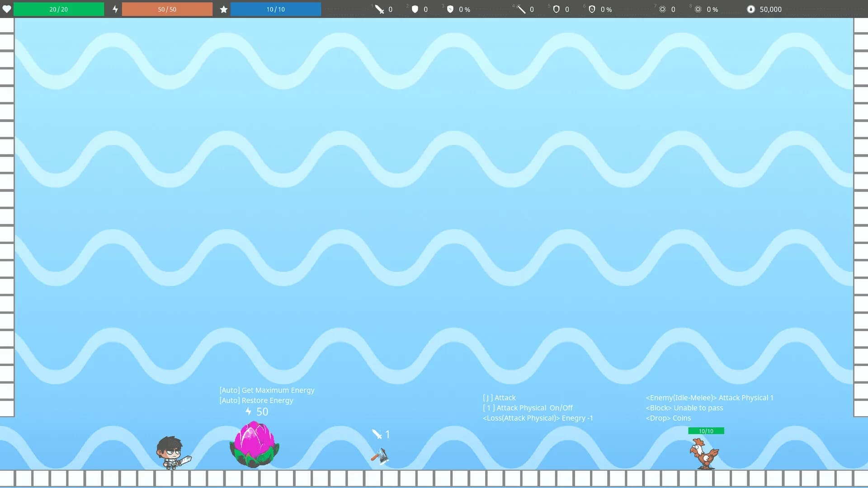The image size is (868, 488).
Task: Click the blue 10/10 star bar
Action: point(276,9)
